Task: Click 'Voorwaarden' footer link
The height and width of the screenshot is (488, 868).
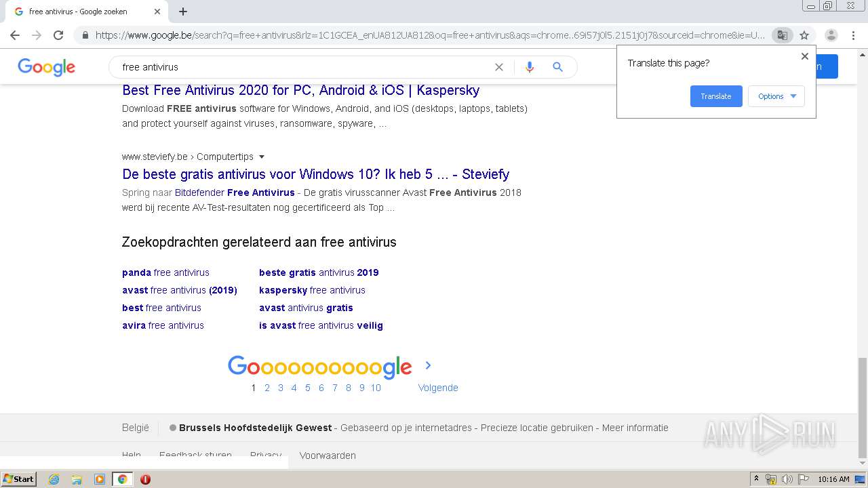Action: [328, 455]
